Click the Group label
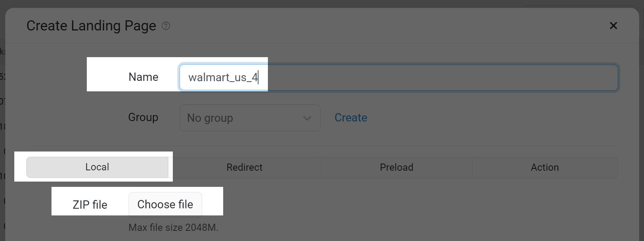 coord(143,117)
